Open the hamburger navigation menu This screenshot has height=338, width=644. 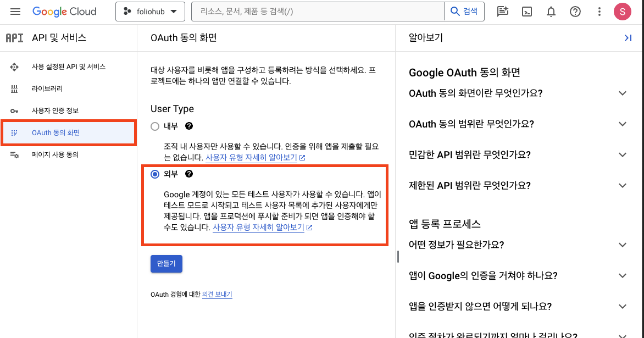(x=15, y=12)
